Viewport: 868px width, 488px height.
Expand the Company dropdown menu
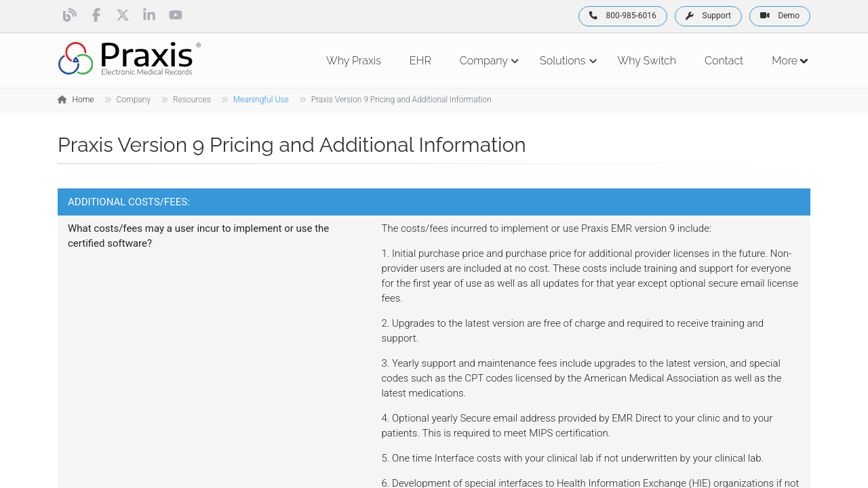click(488, 61)
